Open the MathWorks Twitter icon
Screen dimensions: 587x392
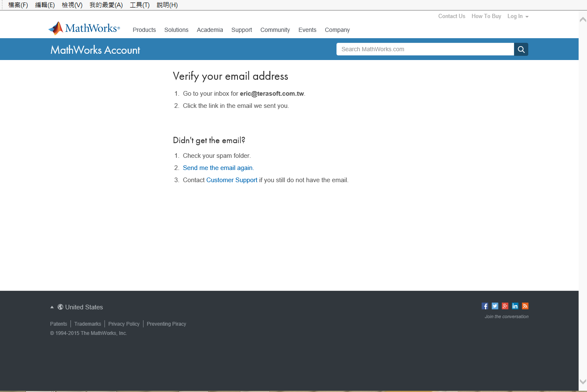coord(495,306)
